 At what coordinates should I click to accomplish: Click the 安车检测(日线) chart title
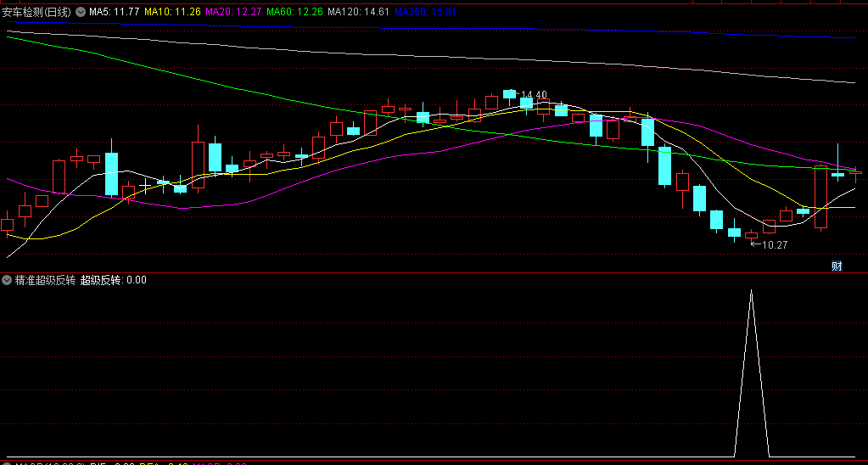tap(36, 12)
